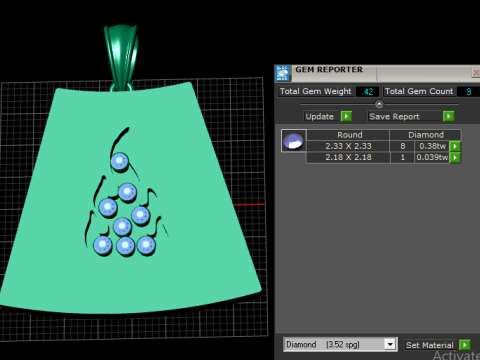Select the topmost blue gem on pendant
This screenshot has width=480, height=360.
[x=119, y=162]
